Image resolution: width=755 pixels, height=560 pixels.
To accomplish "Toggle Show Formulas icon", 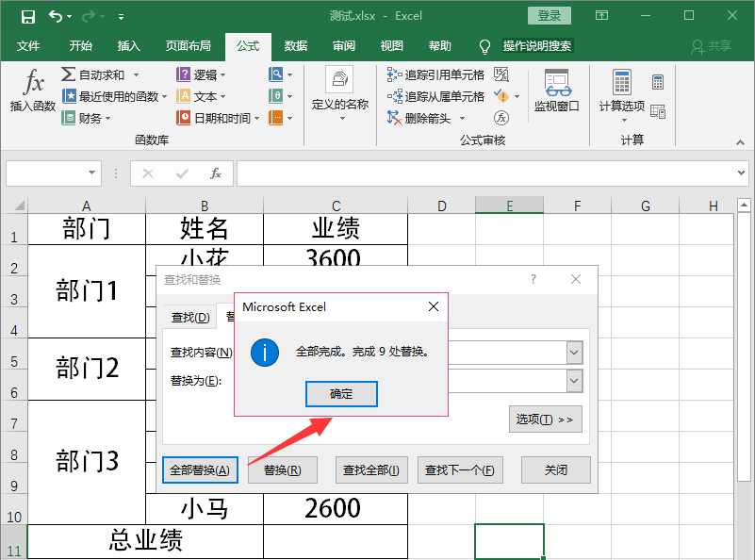I will click(x=501, y=74).
